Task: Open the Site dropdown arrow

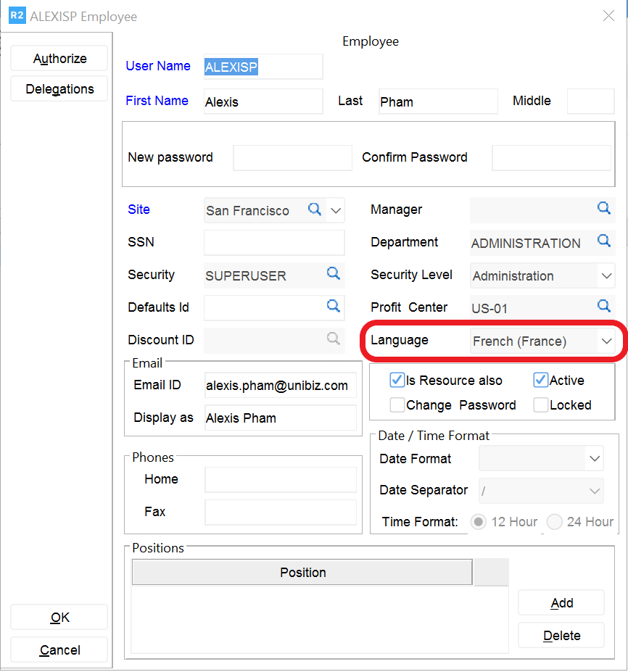Action: point(336,211)
